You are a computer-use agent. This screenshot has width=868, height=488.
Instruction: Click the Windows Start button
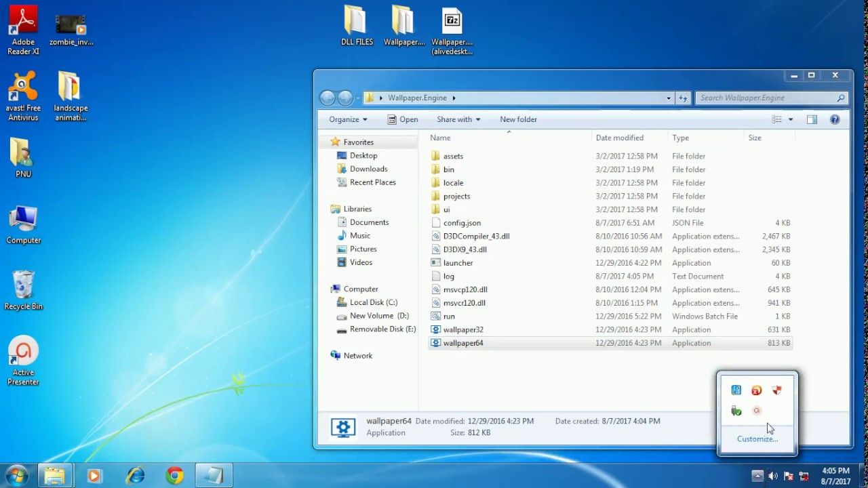pos(15,476)
